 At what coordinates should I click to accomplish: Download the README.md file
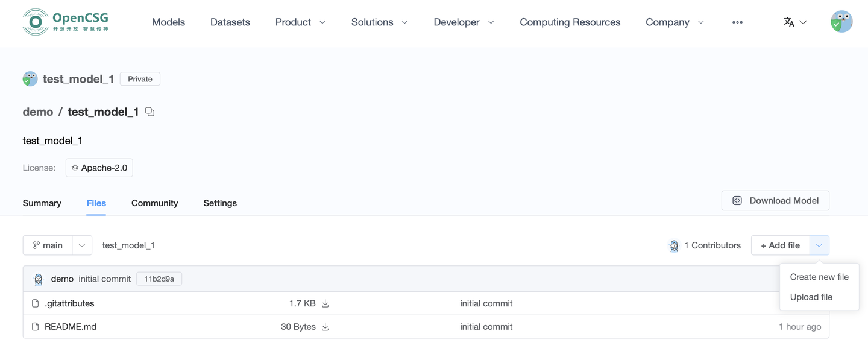point(325,327)
